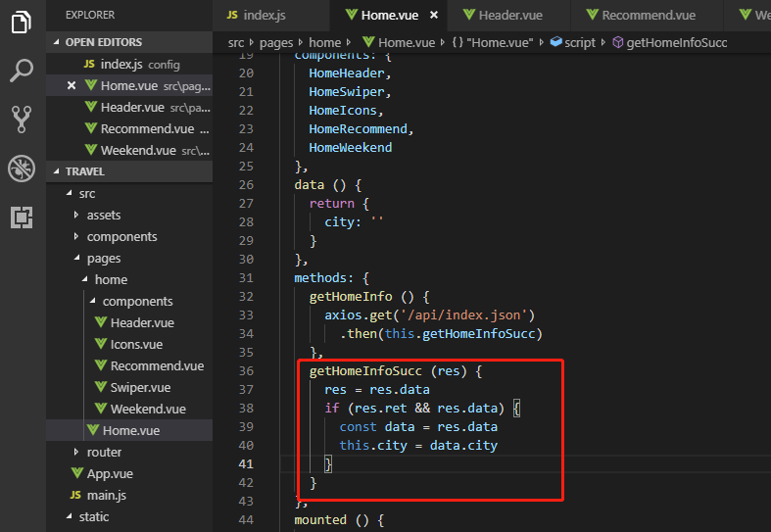771x532 pixels.
Task: Click this.getHomeInfoSucc in the then call
Action: (x=459, y=334)
